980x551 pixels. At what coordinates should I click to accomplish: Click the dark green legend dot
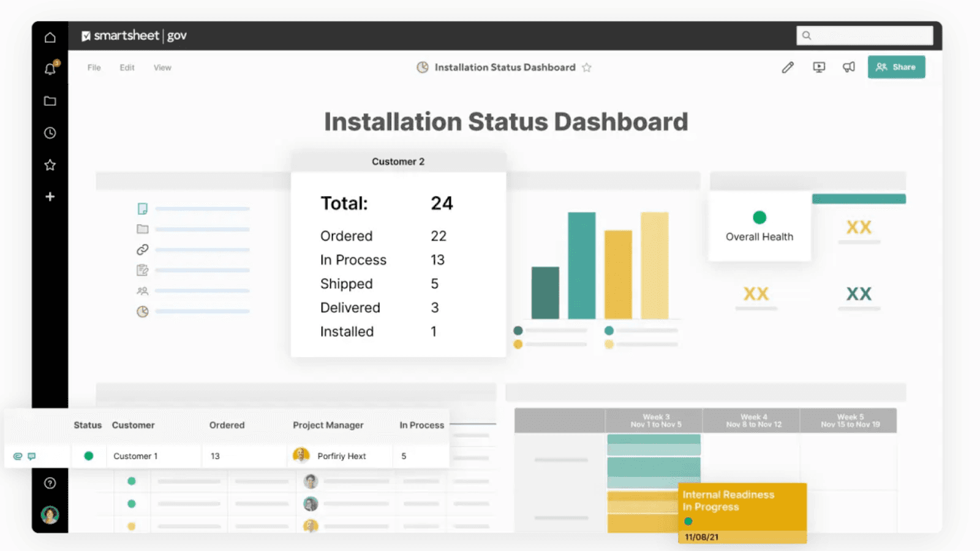(x=518, y=331)
